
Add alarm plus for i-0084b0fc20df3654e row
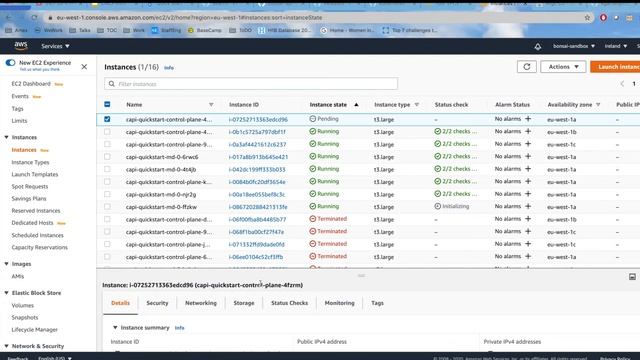coord(528,181)
